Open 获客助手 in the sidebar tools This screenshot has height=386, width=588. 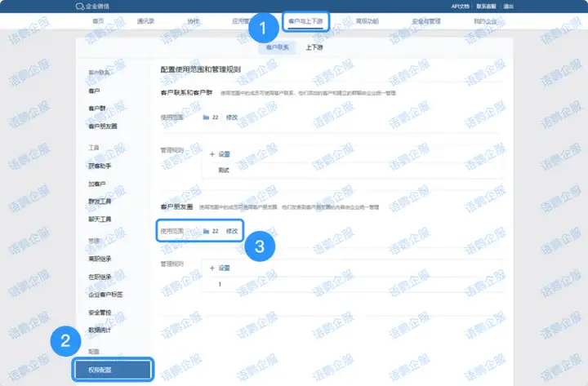click(100, 166)
